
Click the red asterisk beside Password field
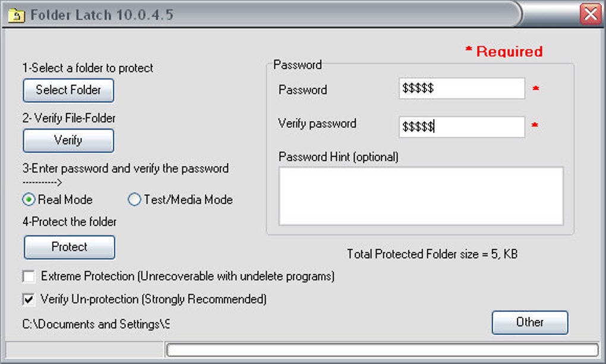click(x=535, y=89)
